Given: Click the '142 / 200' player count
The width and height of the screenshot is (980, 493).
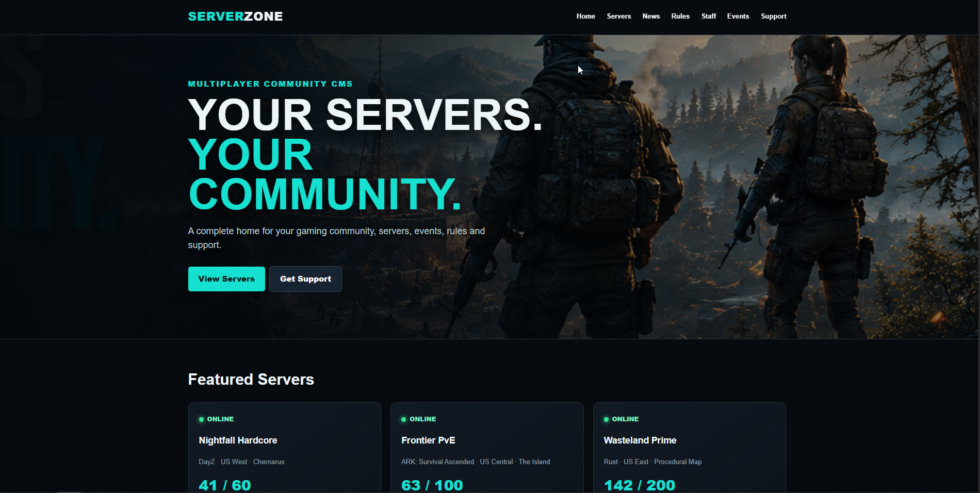Looking at the screenshot, I should click(x=640, y=485).
